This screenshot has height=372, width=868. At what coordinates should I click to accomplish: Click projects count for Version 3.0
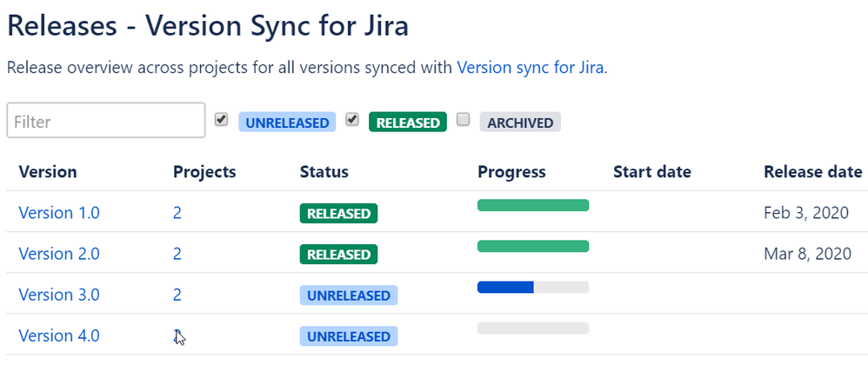tap(177, 295)
